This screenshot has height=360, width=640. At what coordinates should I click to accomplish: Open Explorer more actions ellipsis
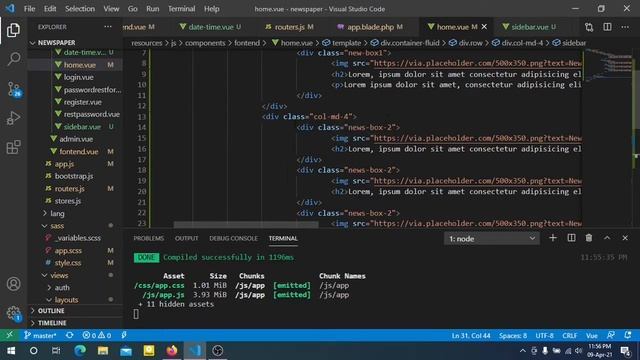(x=108, y=27)
